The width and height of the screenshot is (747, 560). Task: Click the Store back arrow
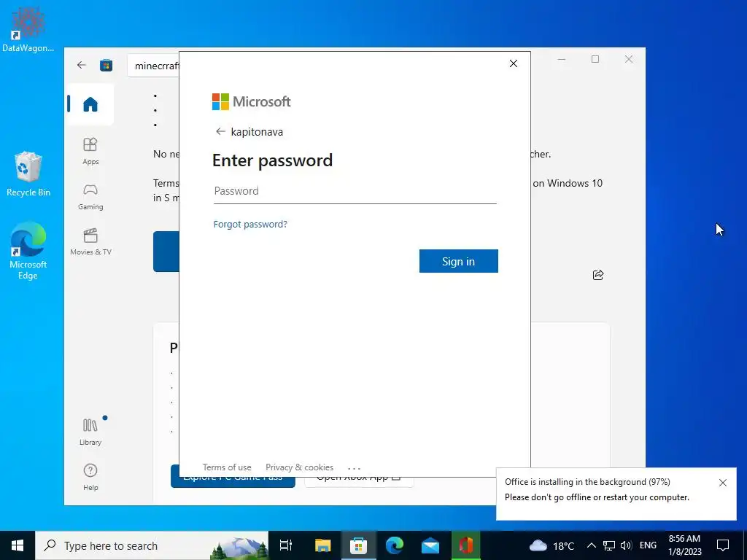click(x=82, y=65)
